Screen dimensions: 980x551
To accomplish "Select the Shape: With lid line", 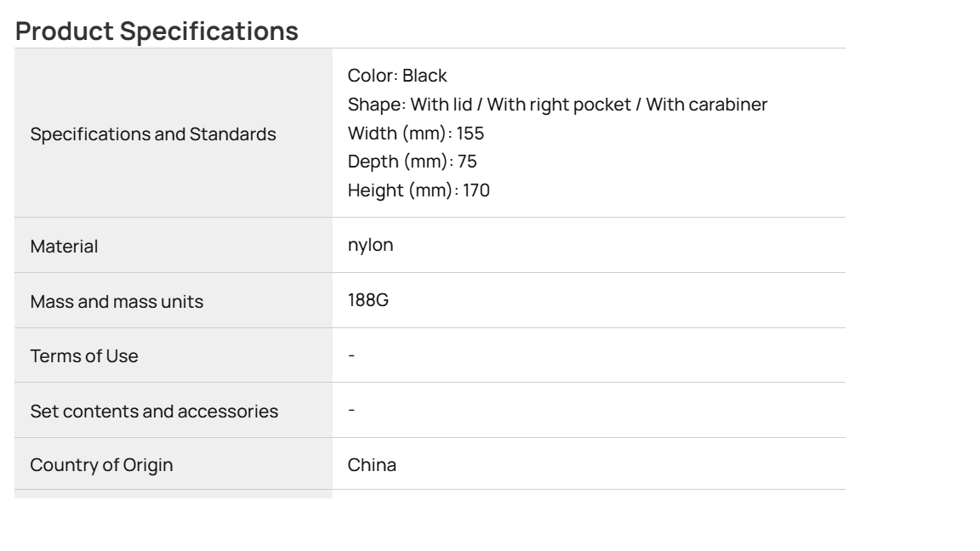I will (x=557, y=105).
